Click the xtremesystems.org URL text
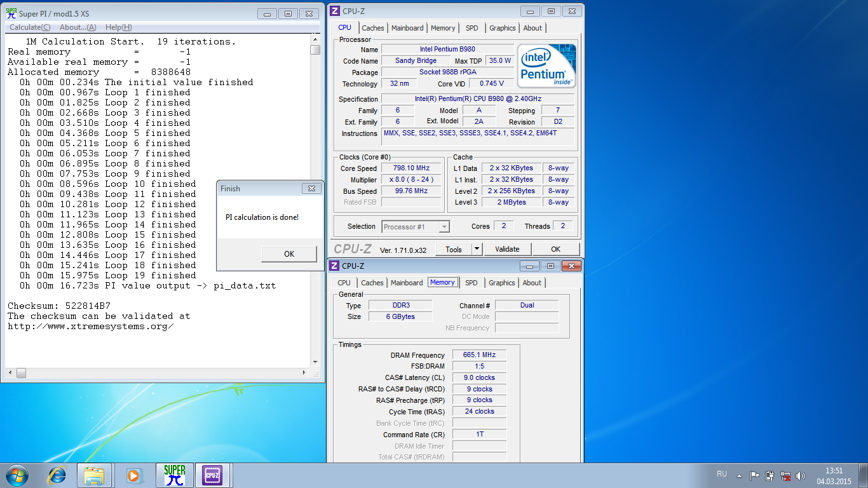 point(91,326)
